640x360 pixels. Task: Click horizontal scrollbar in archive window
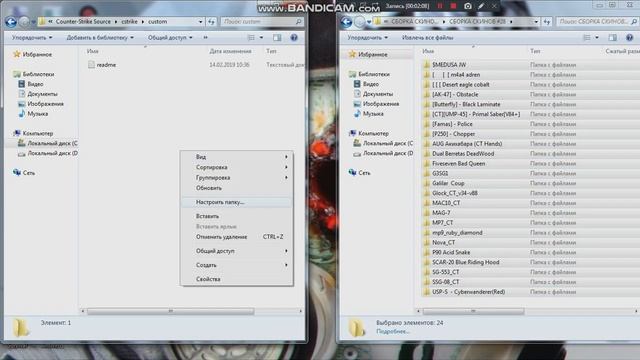click(473, 311)
